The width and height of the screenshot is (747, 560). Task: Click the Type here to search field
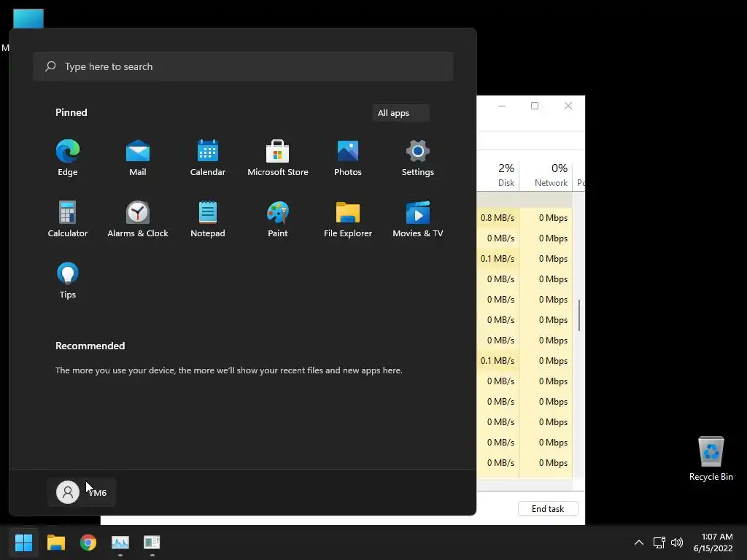tap(243, 66)
